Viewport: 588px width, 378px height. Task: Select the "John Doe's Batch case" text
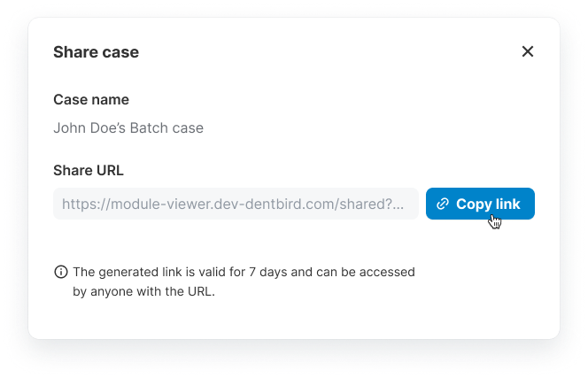[x=128, y=128]
